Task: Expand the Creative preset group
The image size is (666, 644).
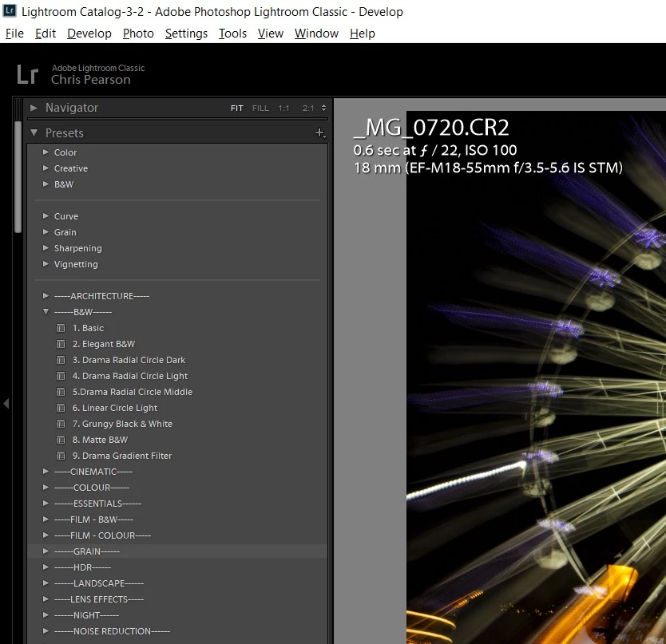Action: (x=46, y=168)
